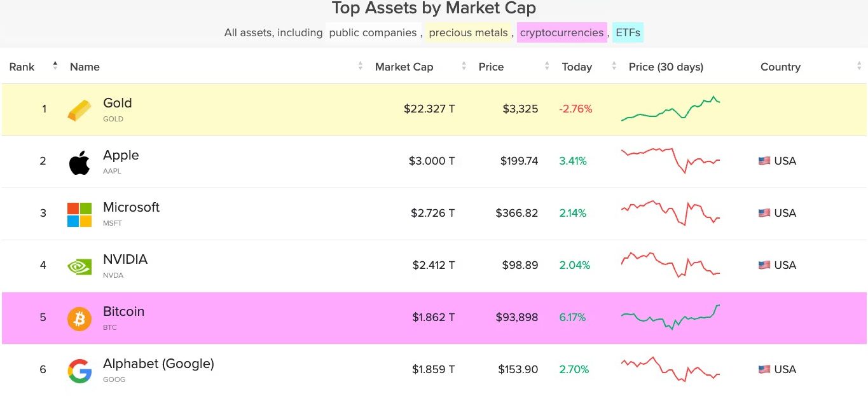Click Bitcoin's 30-day price sparkline
The image size is (868, 396).
(670, 317)
